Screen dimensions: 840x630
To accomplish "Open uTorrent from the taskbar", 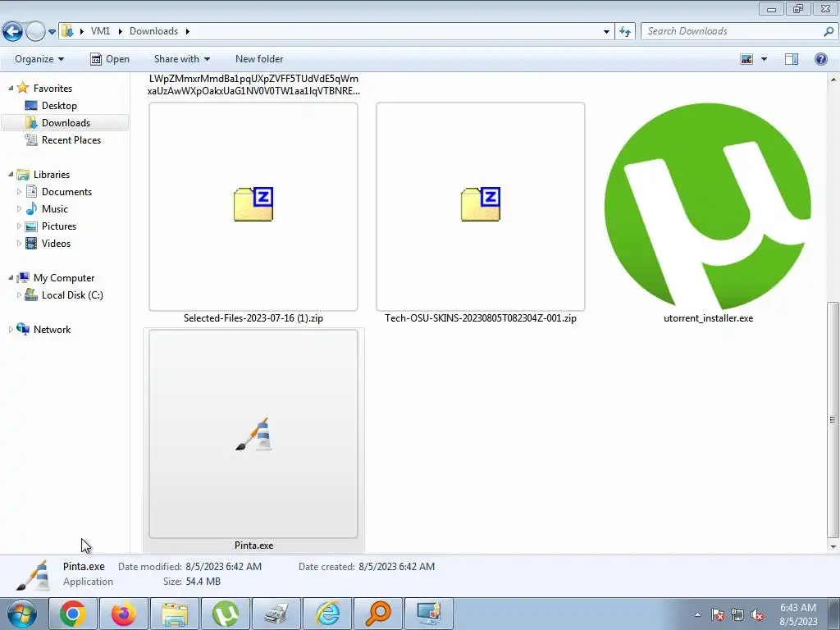I will [226, 614].
